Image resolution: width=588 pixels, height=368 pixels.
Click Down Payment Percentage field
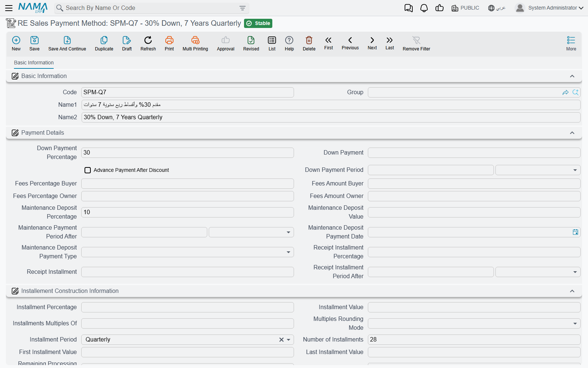coord(187,153)
